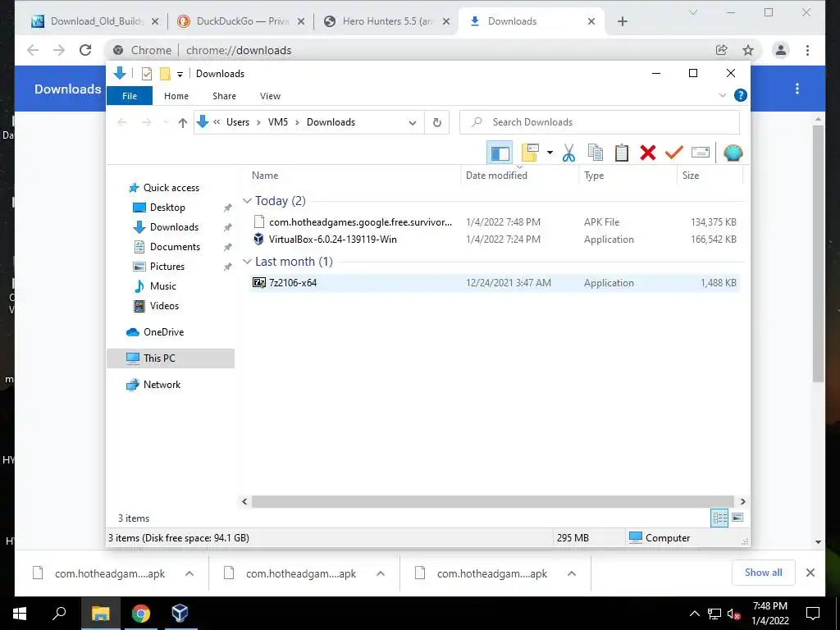This screenshot has height=630, width=840.
Task: Select the VM5 breadcrumb segment
Action: pyautogui.click(x=278, y=122)
